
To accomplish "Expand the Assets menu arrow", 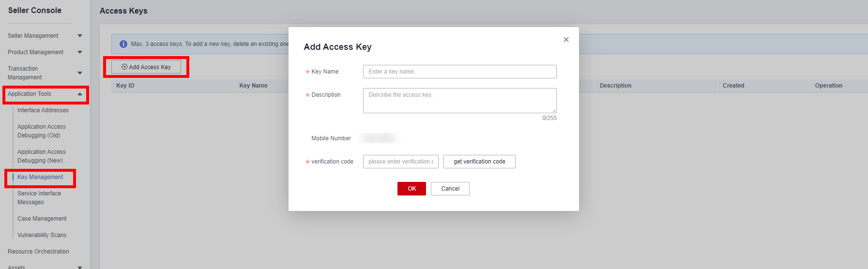I will (x=80, y=267).
